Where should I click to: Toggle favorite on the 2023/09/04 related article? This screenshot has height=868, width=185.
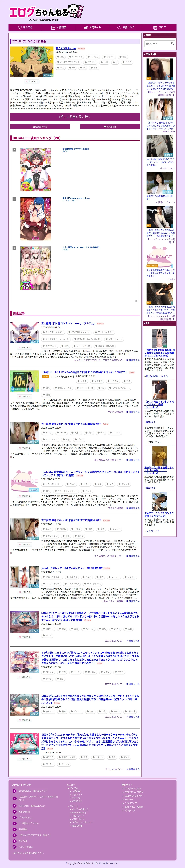[x=24, y=347]
